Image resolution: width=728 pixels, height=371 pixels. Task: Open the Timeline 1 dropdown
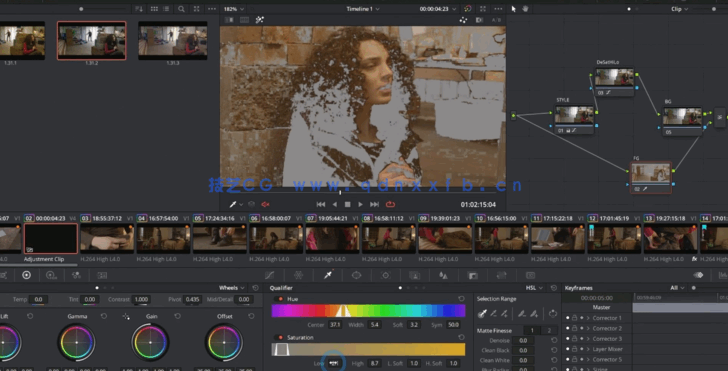click(x=363, y=9)
